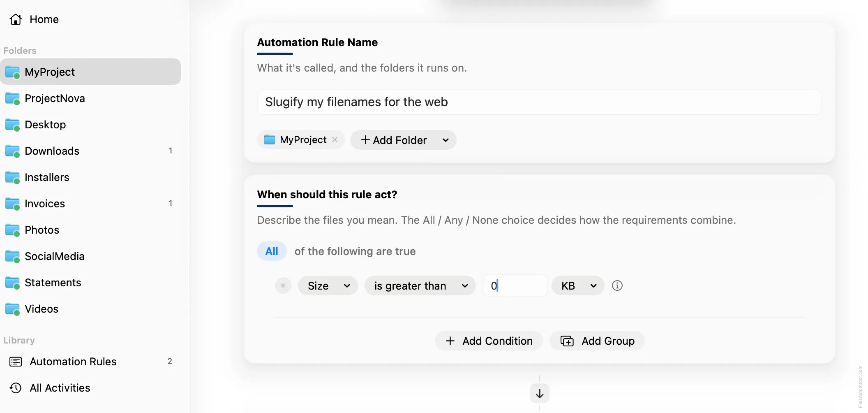Select the Videos folder label
Viewport: 868px width, 413px height.
click(42, 309)
